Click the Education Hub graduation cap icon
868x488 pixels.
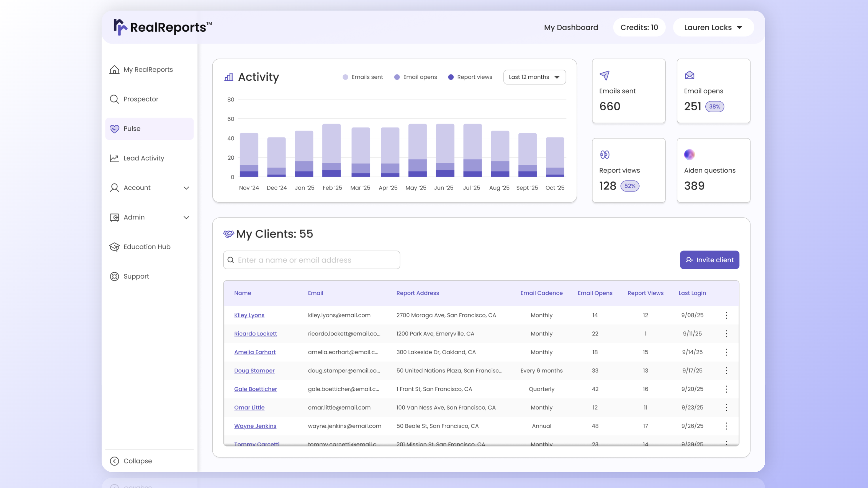tap(114, 247)
